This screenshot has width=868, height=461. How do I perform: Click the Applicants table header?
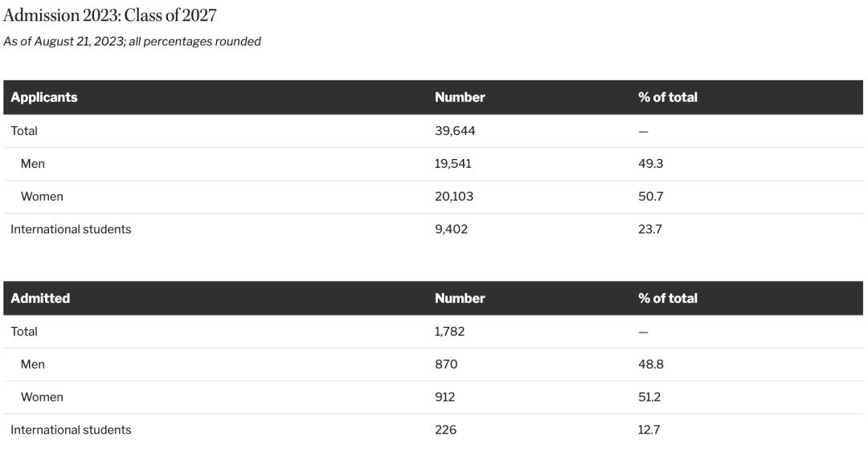[44, 97]
